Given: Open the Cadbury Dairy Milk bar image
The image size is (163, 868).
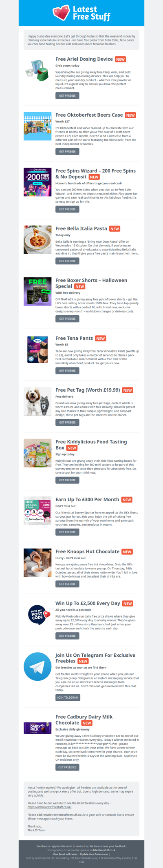Looking at the screenshot, I should (37, 728).
